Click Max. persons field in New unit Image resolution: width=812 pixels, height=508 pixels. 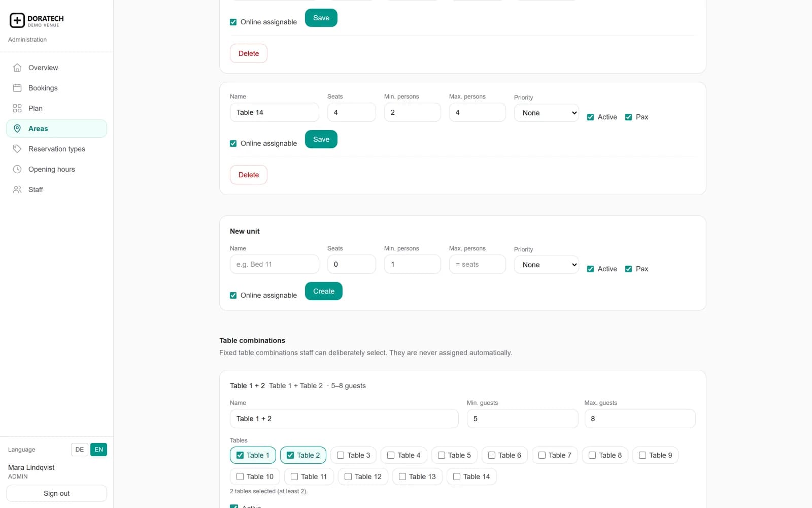[x=478, y=264]
